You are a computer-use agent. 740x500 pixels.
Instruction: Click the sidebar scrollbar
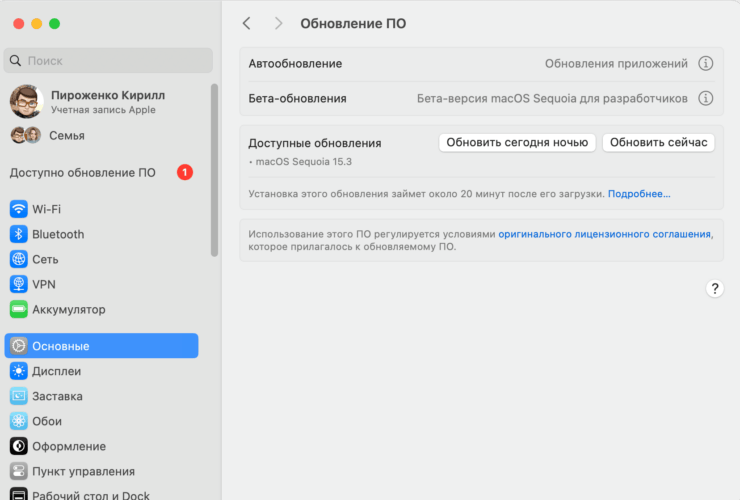click(214, 170)
